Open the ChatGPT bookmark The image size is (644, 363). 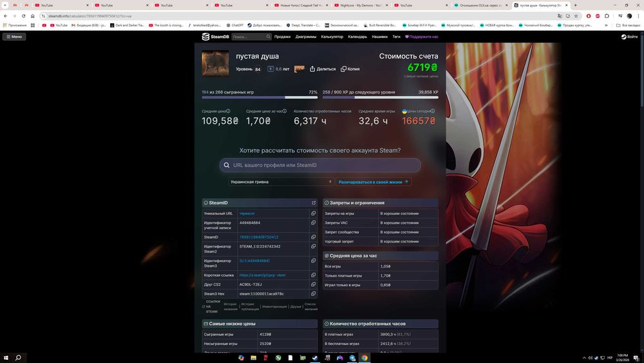coord(234,25)
